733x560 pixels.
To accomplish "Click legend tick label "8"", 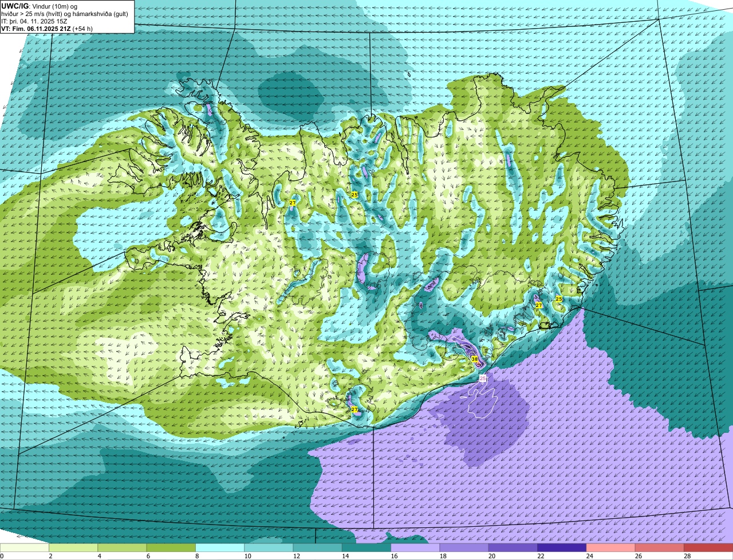I will coord(196,556).
